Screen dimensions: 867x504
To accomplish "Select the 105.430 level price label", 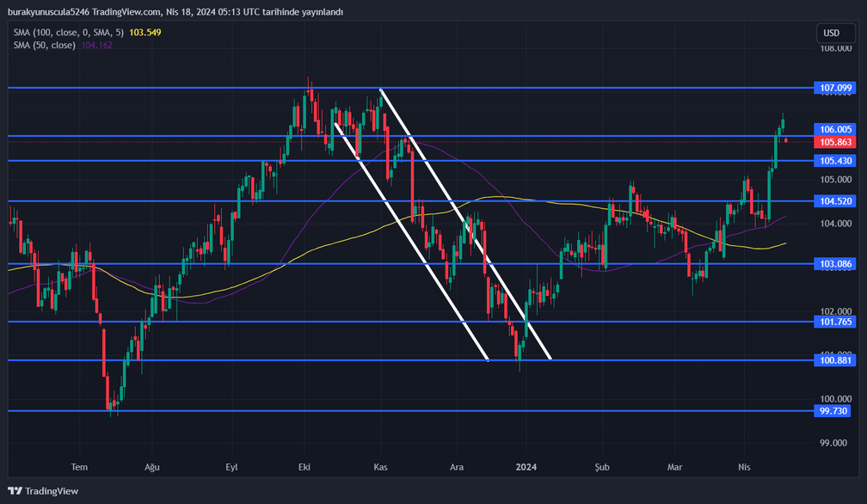I will tap(836, 161).
